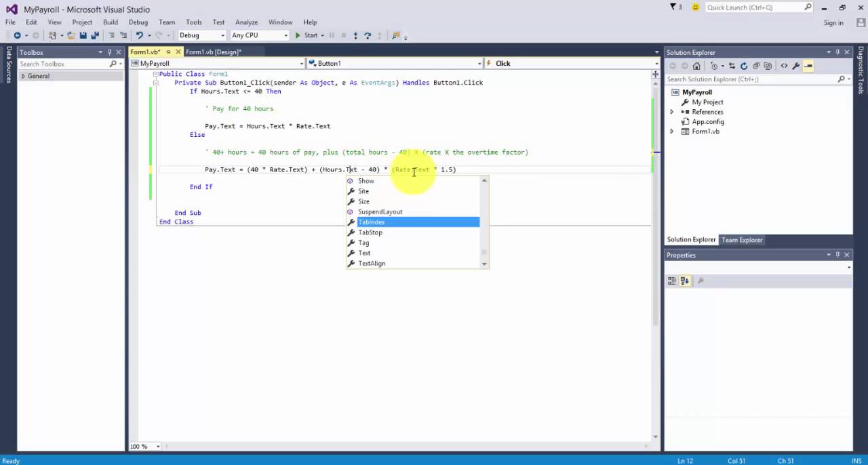Open the File menu
The width and height of the screenshot is (868, 465).
(10, 22)
